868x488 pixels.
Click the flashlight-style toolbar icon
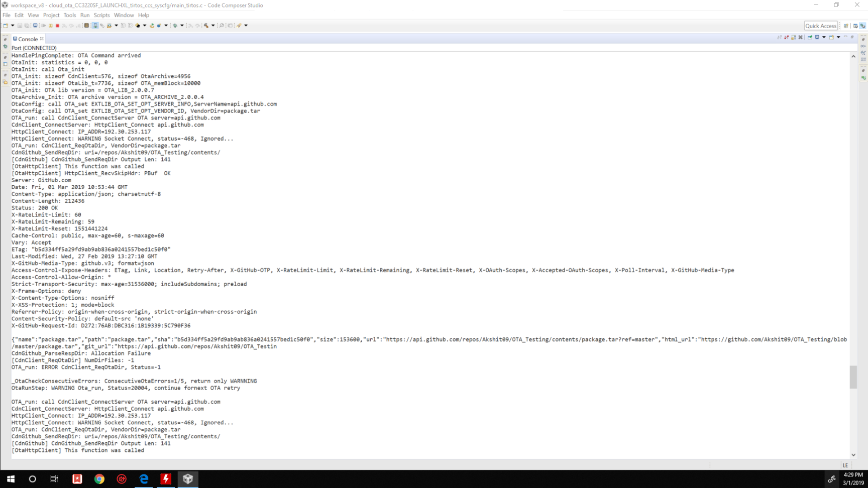(138, 26)
